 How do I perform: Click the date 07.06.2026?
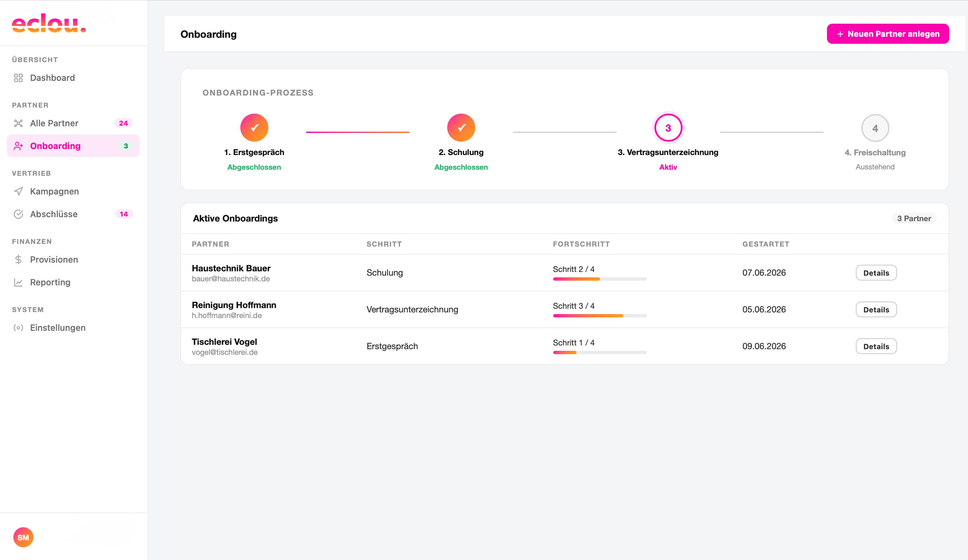pos(764,273)
